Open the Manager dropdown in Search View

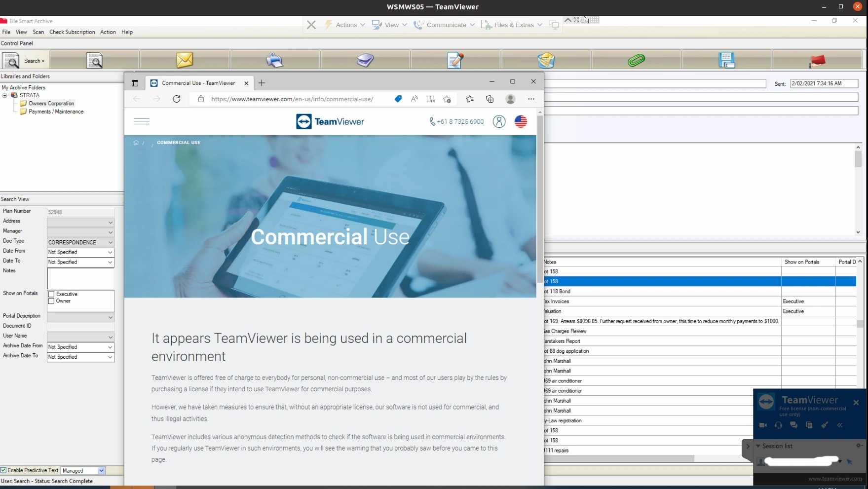(110, 232)
